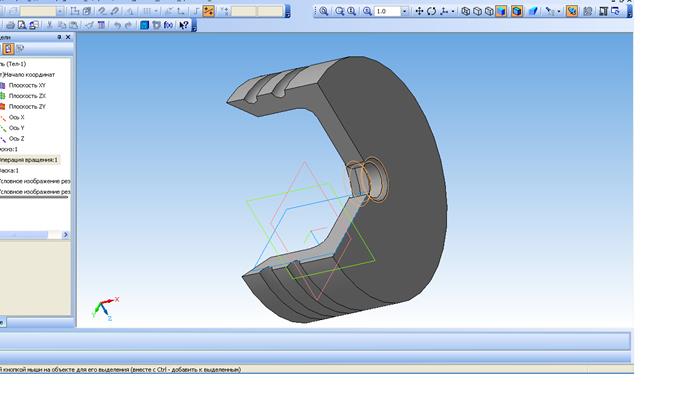Toggle the highlighted orange display icon at right
The width and height of the screenshot is (681, 409).
pos(572,11)
